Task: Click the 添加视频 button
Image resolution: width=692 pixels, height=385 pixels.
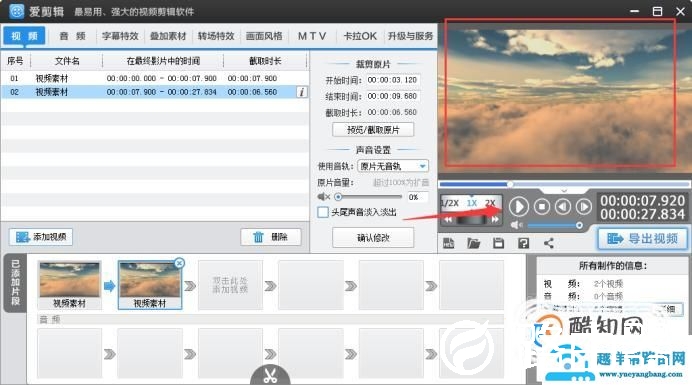Action: (41, 237)
